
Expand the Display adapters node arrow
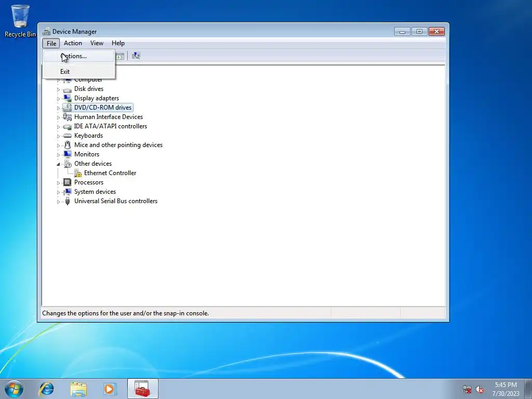[x=58, y=99]
